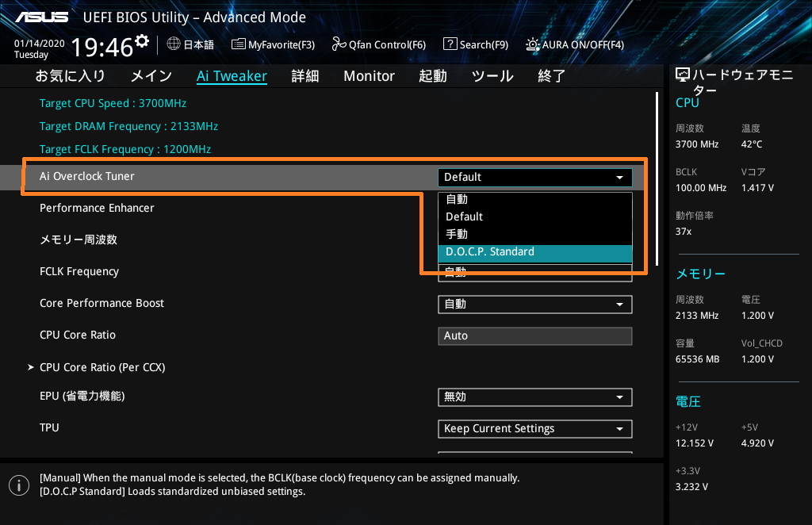Screen dimensions: 812x525
Task: Click the memory capacity 65536 MB value
Action: [x=698, y=359]
